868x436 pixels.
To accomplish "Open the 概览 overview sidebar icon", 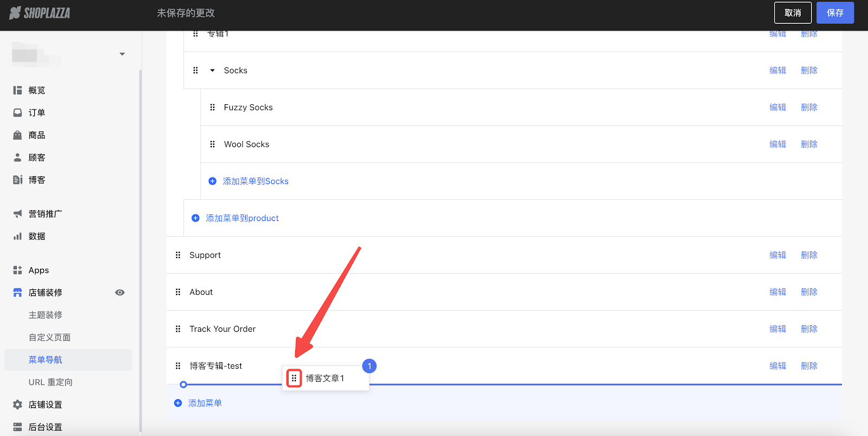I will pyautogui.click(x=17, y=90).
